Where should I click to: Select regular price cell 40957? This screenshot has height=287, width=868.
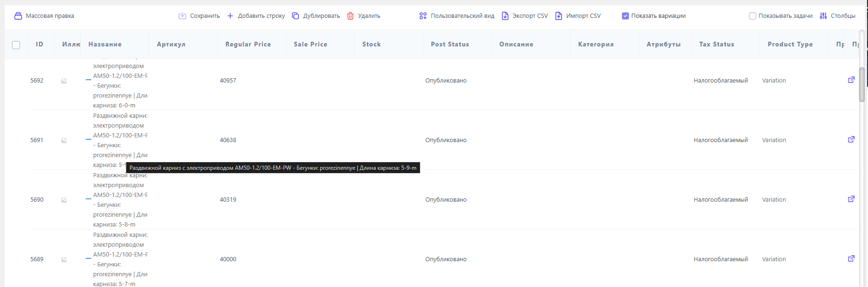coord(228,81)
